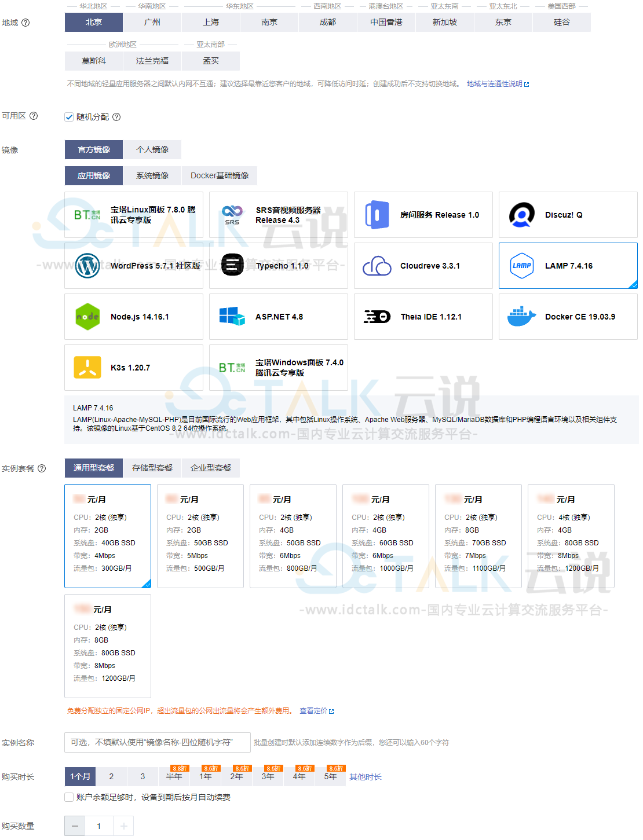
Task: Open the Docker基础镜像 tab
Action: point(220,175)
